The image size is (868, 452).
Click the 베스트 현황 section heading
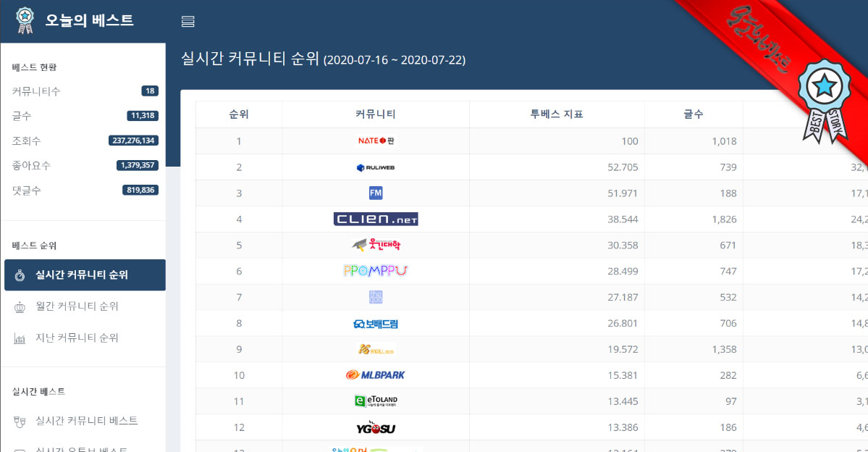(34, 67)
